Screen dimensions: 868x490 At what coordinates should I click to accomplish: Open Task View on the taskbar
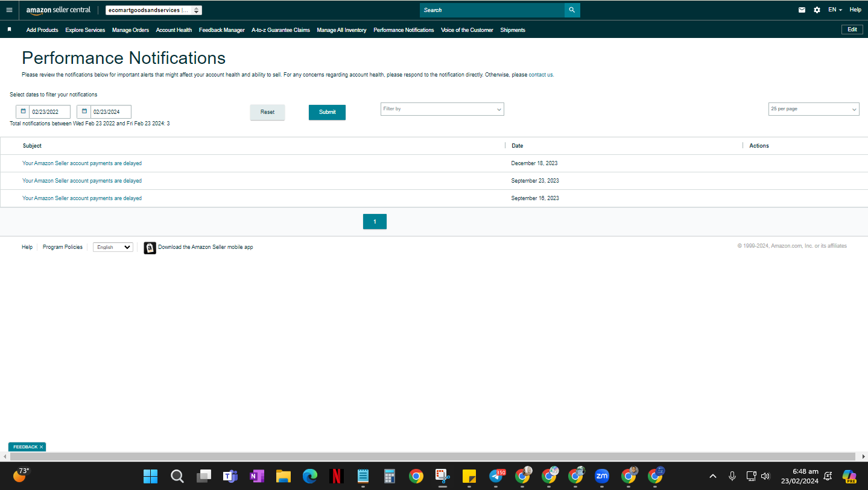click(x=203, y=476)
